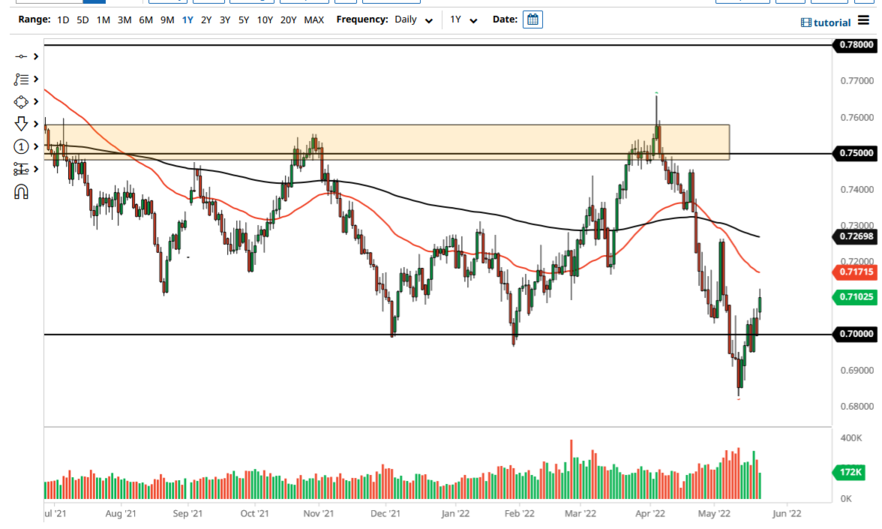
Task: Set range to 9M
Action: [167, 20]
